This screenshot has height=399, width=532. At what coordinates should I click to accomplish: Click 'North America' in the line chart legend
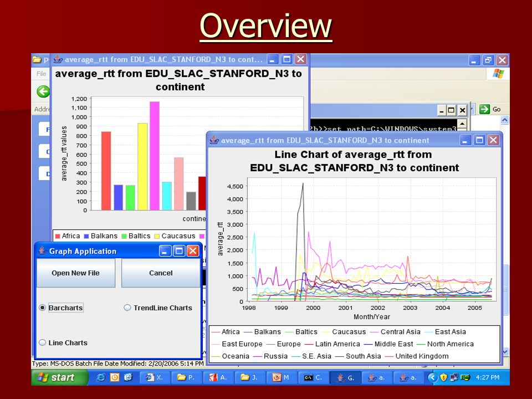pyautogui.click(x=450, y=344)
